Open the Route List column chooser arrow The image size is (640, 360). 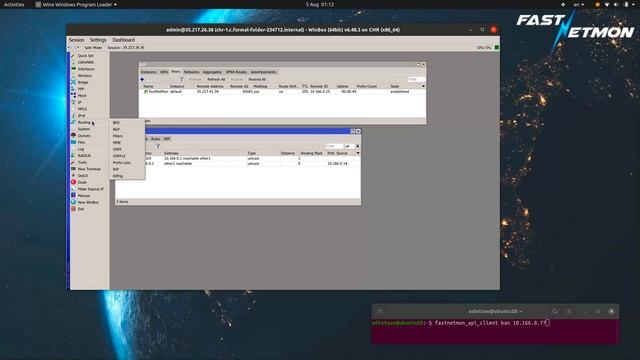[x=358, y=153]
